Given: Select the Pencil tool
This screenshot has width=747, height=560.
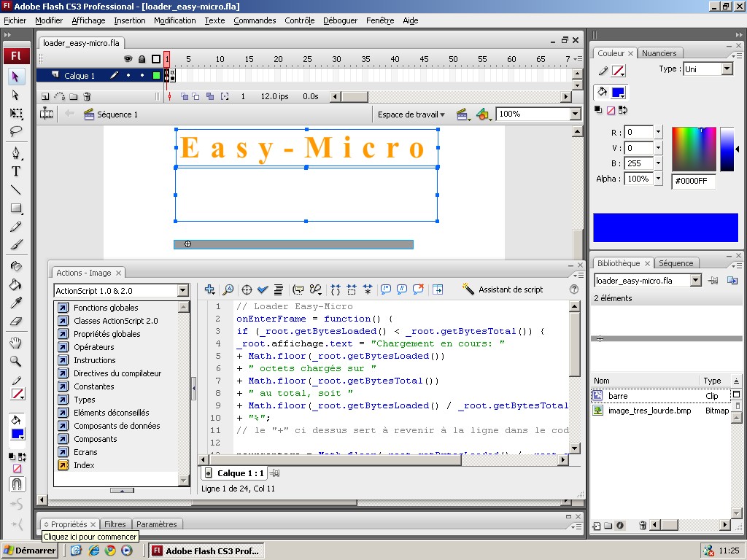Looking at the screenshot, I should tap(16, 227).
